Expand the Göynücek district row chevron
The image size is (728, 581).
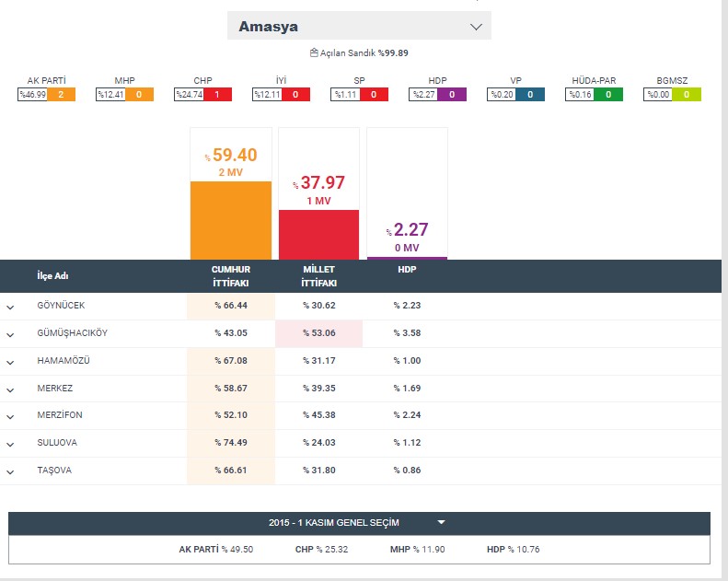point(10,307)
